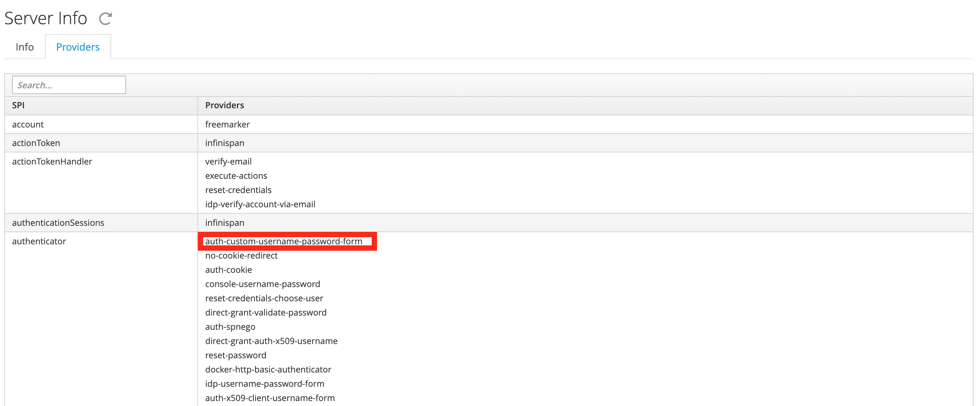Click idp-verify-account-via-email entry
980x406 pixels.
click(x=260, y=204)
